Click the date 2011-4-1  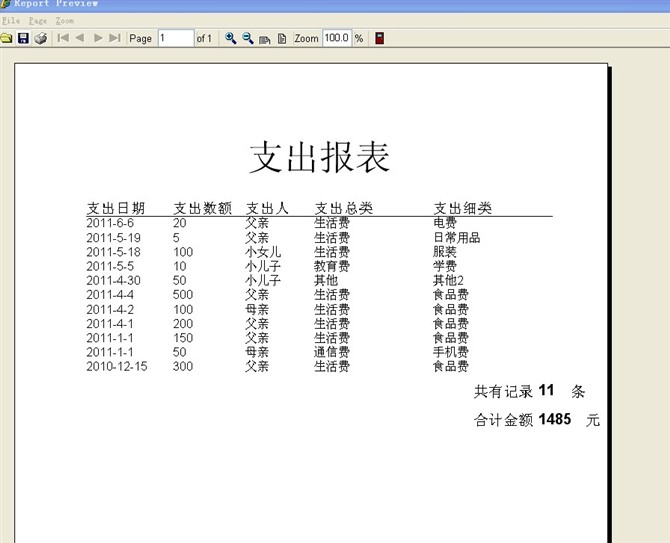point(110,324)
